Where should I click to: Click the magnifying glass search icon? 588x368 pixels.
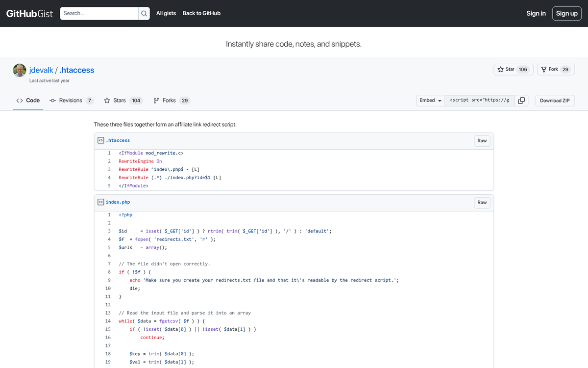143,13
